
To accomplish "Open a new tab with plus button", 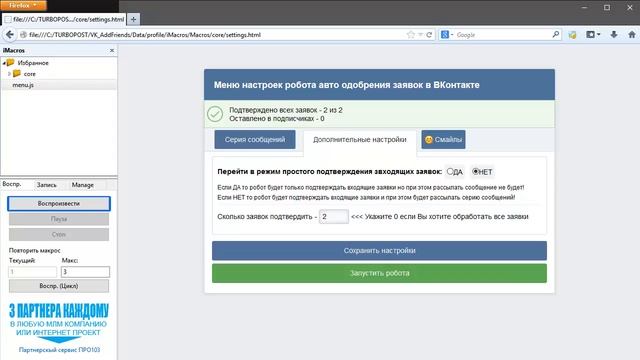I will click(x=133, y=19).
